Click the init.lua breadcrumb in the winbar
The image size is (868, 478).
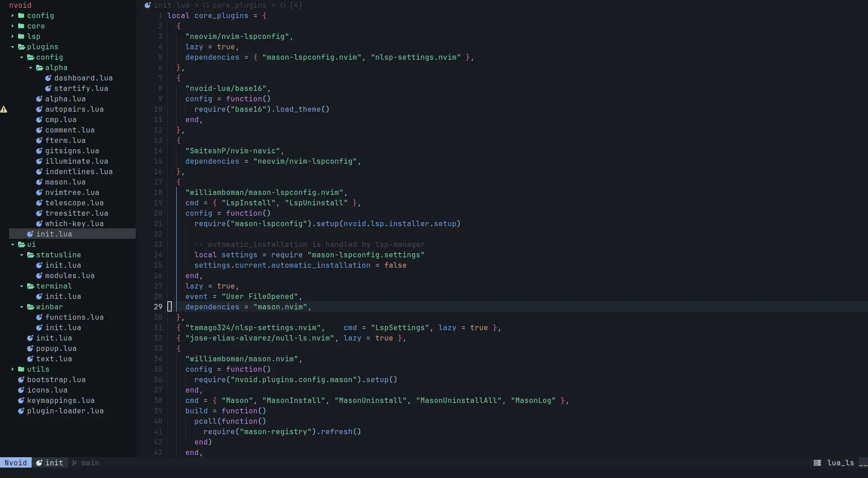tap(171, 5)
